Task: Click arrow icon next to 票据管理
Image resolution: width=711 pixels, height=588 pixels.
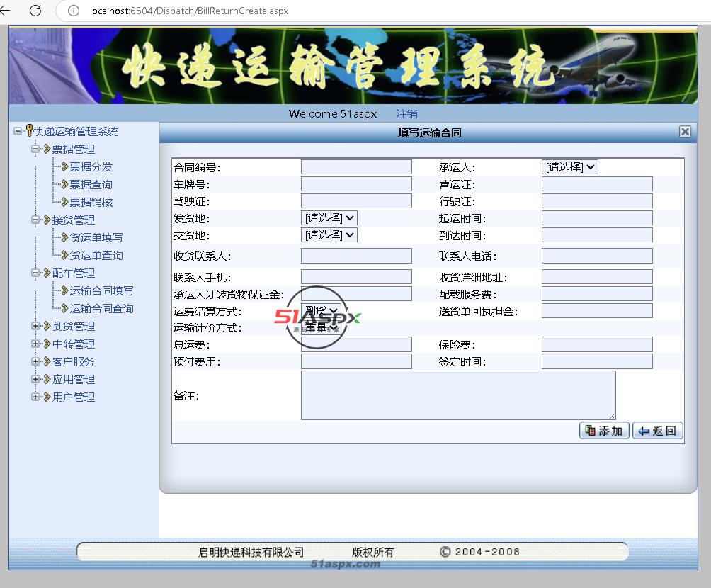Action: tap(47, 149)
